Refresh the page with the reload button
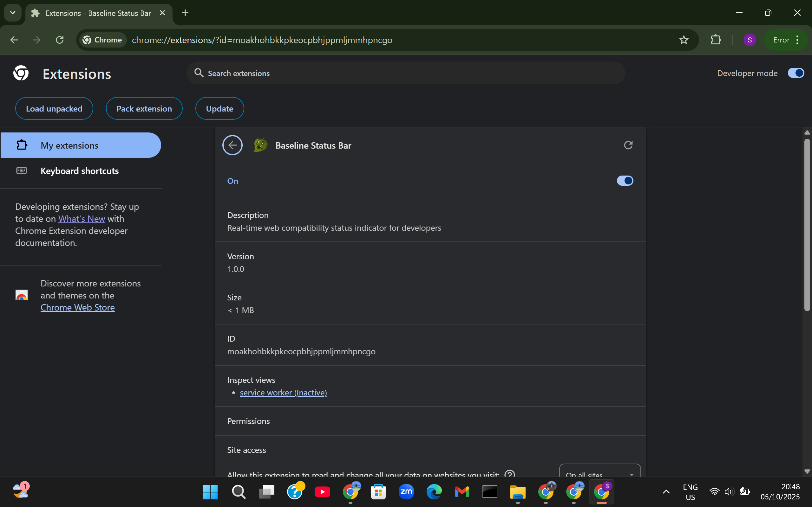Image resolution: width=812 pixels, height=507 pixels. (x=60, y=40)
